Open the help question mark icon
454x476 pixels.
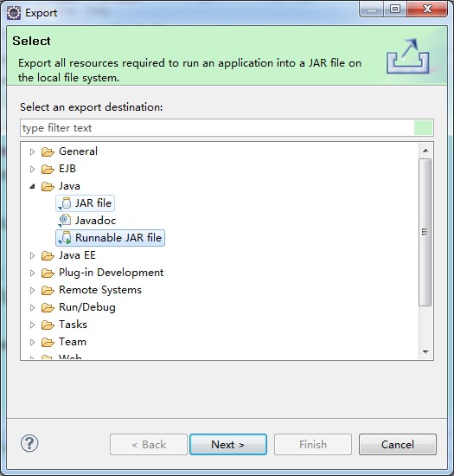coord(29,443)
